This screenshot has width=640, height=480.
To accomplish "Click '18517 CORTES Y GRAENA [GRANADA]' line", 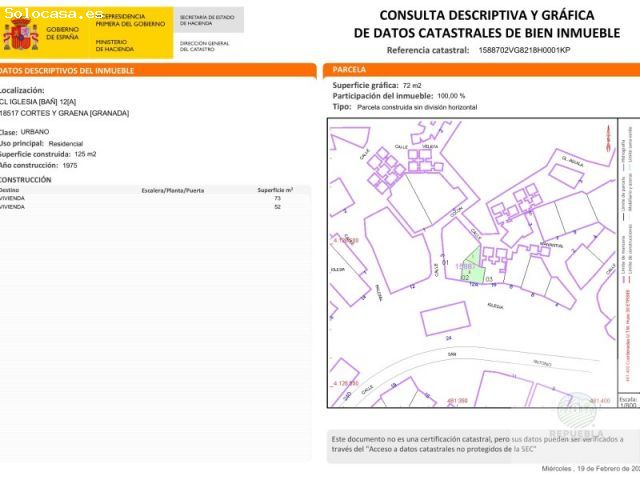I will tap(64, 113).
